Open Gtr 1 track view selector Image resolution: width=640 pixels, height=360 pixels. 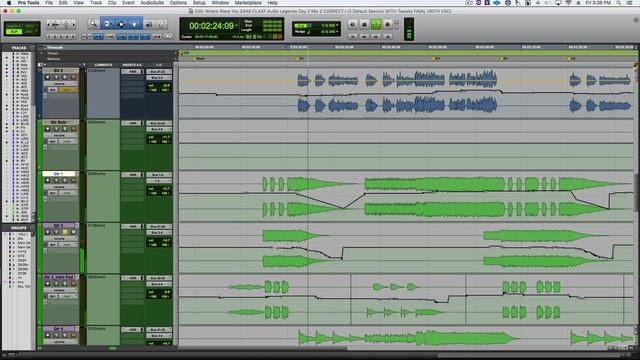click(60, 187)
